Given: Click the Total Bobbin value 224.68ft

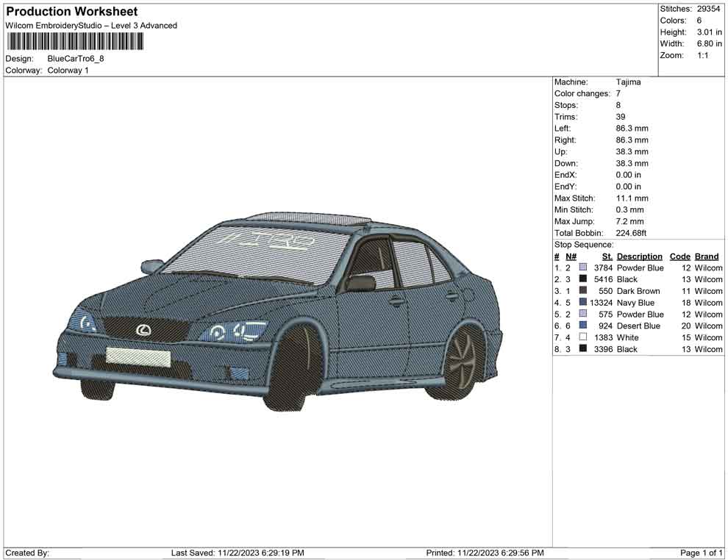Looking at the screenshot, I should [x=635, y=234].
